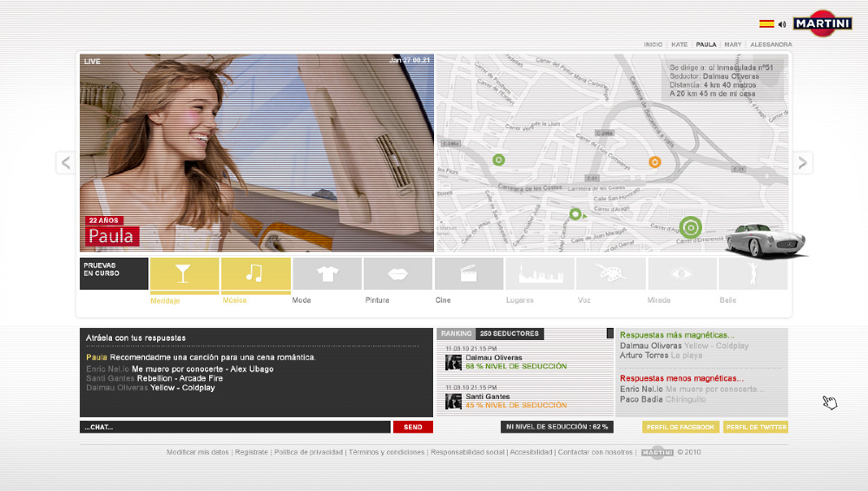
Task: Select the Voz paint palette icon
Action: [x=610, y=274]
